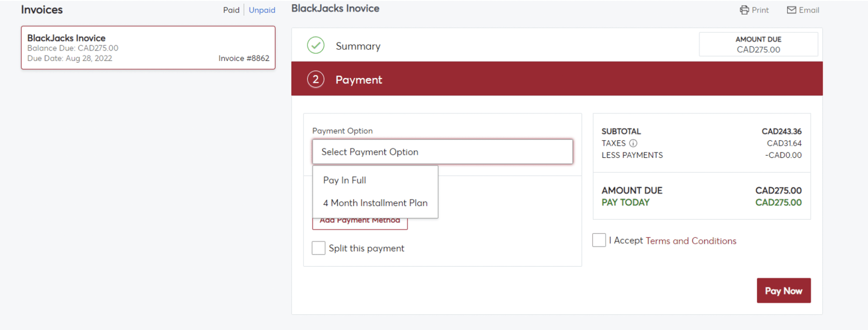
Task: Tick the Split this payment checkbox
Action: click(318, 248)
